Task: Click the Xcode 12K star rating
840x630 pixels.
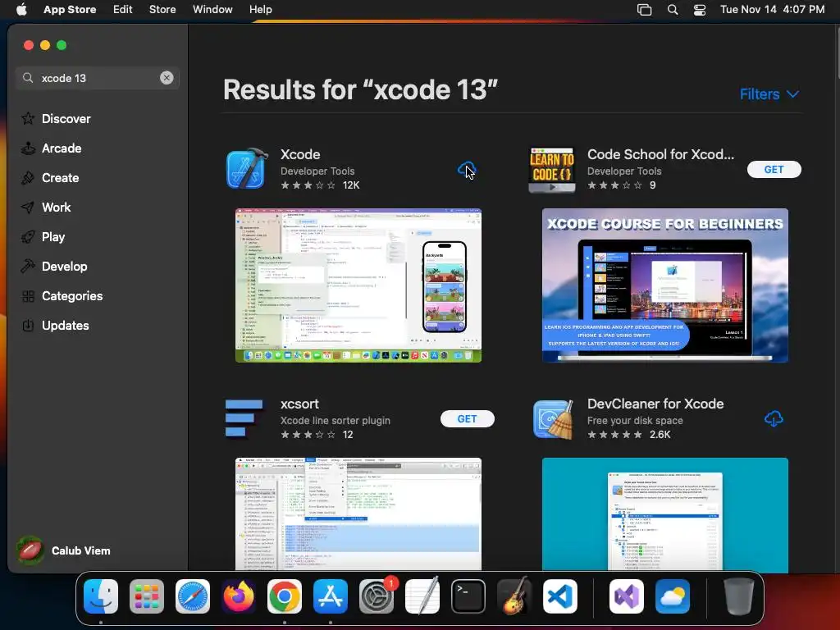Action: click(320, 185)
